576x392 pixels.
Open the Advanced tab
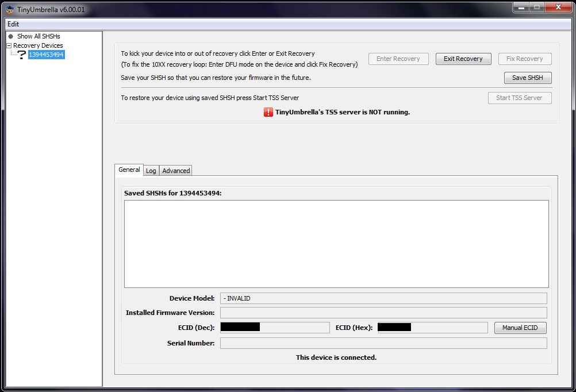click(176, 171)
